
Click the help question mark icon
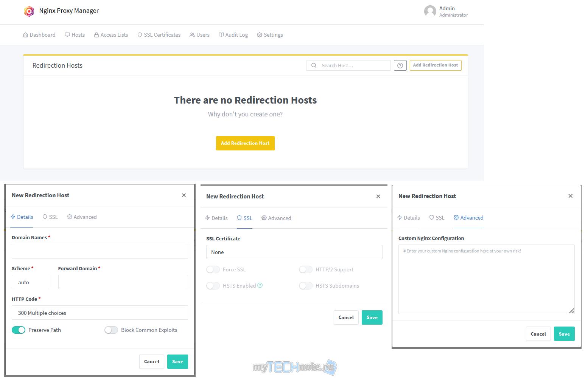(x=400, y=65)
